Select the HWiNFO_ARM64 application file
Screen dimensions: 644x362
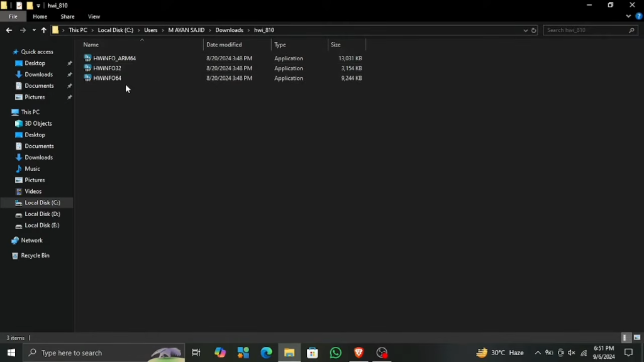tap(114, 58)
